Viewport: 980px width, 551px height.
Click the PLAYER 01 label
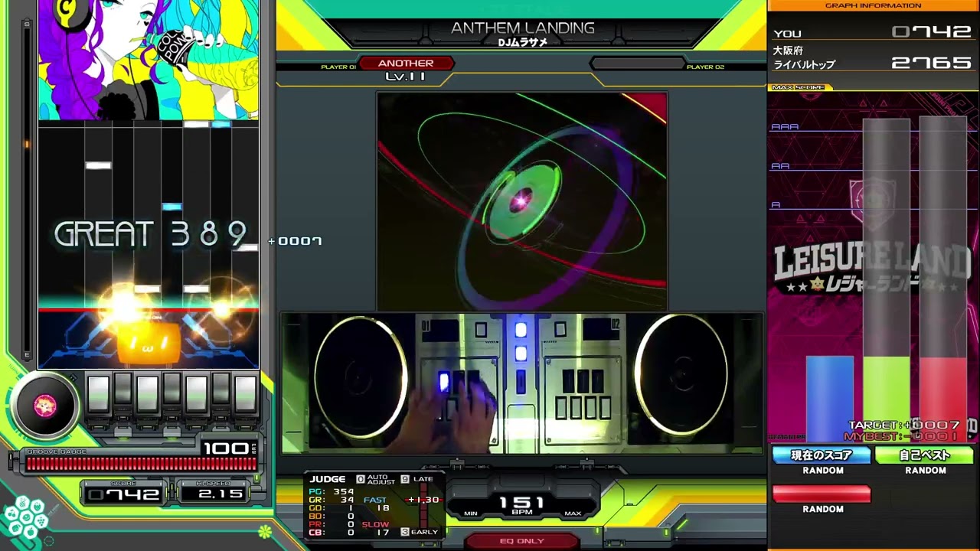click(x=338, y=67)
